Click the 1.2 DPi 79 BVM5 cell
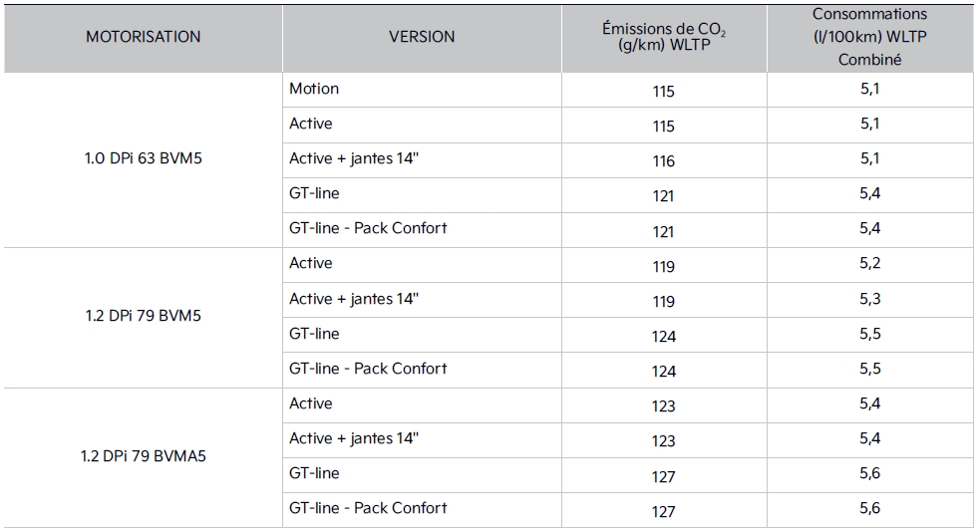Screen dimensions: 980x532 (143, 316)
